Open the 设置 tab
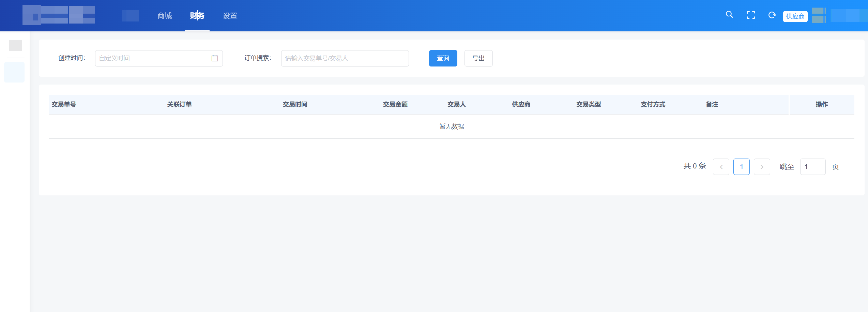The width and height of the screenshot is (868, 312). [x=230, y=16]
